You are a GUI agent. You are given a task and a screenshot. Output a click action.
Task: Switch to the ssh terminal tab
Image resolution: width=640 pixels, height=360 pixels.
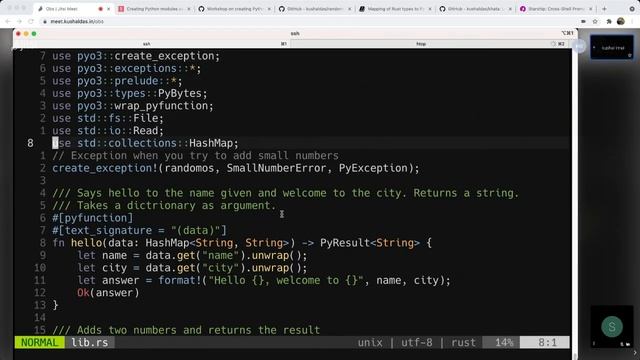click(151, 44)
